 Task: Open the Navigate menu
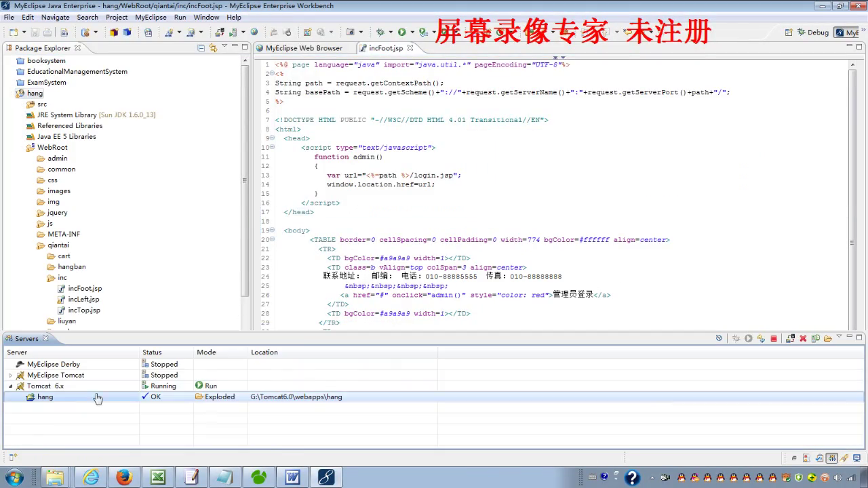click(x=55, y=17)
